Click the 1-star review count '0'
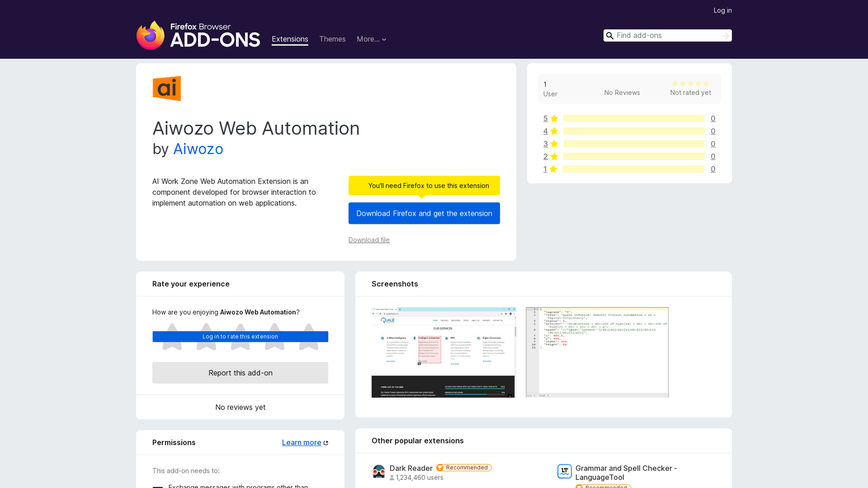 coord(713,169)
